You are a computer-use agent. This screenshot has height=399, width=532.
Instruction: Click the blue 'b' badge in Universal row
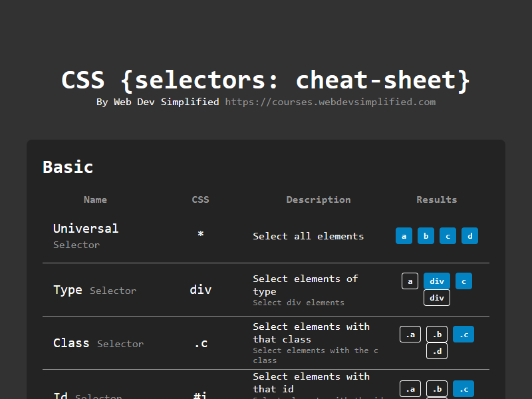point(426,236)
